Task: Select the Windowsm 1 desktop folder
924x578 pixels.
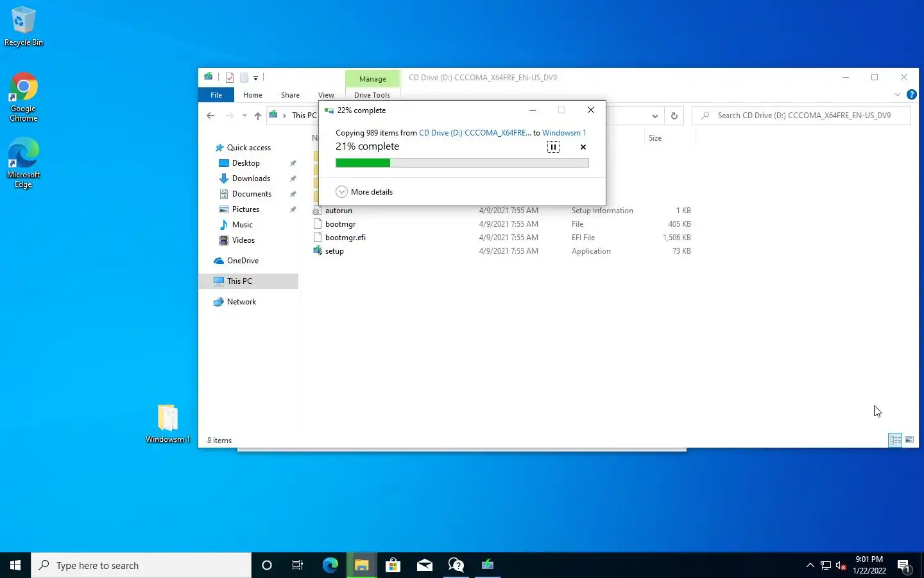Action: [167, 424]
